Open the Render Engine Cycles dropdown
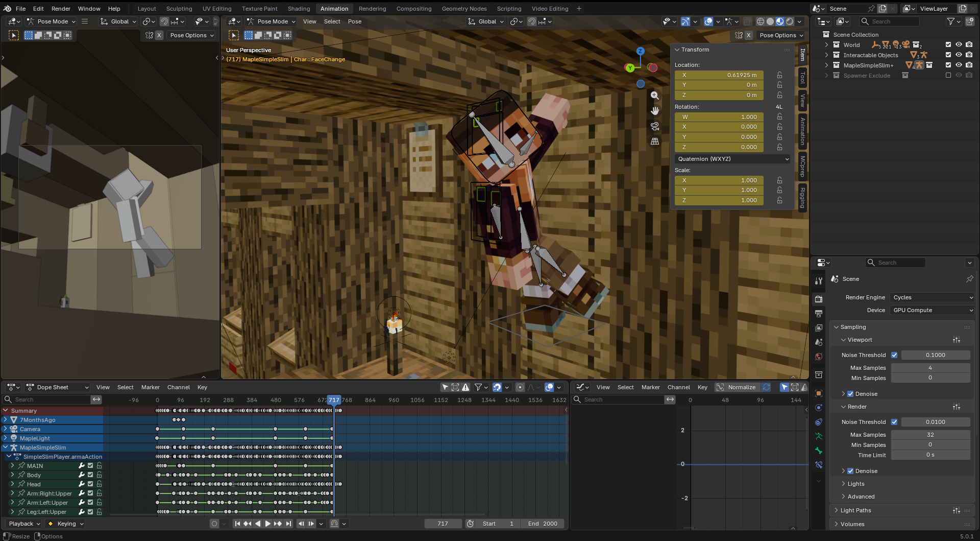 932,297
